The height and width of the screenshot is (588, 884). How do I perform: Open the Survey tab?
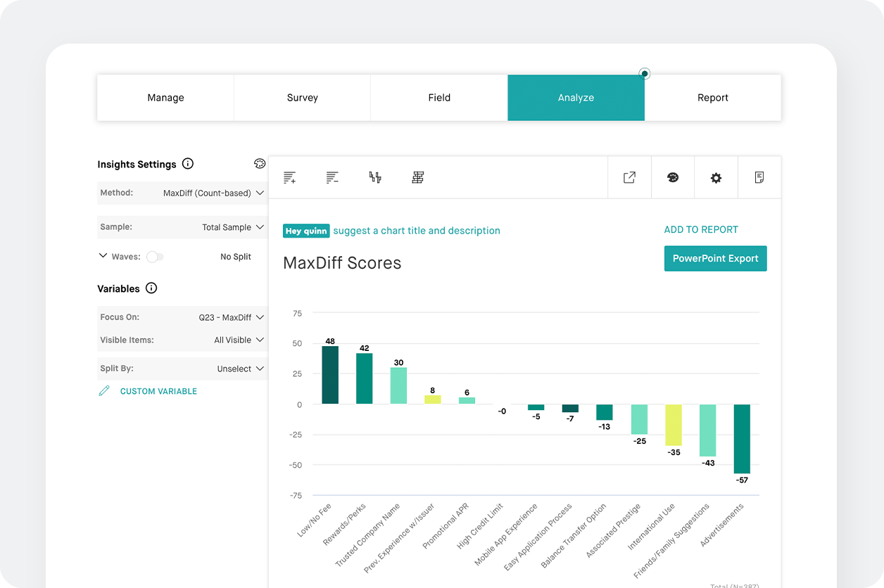point(302,98)
